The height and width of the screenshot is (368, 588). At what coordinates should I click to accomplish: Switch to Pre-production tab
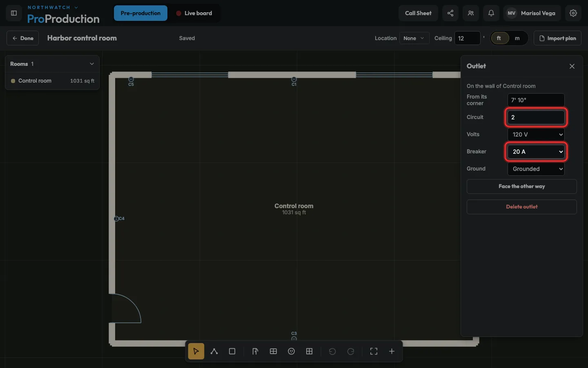[x=140, y=13]
